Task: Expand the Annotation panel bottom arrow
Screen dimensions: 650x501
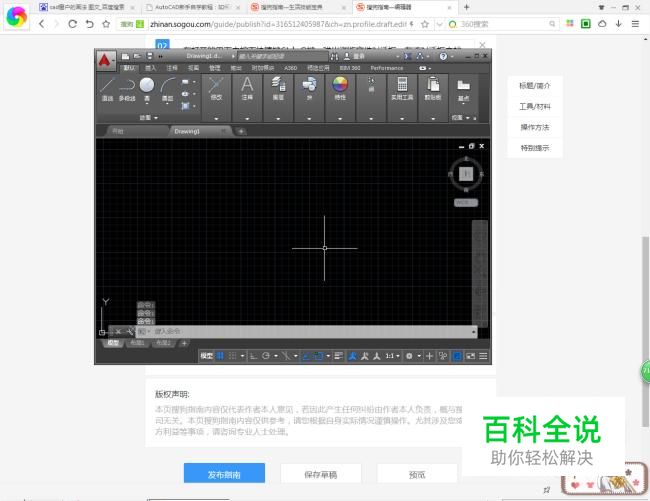Action: click(x=247, y=119)
